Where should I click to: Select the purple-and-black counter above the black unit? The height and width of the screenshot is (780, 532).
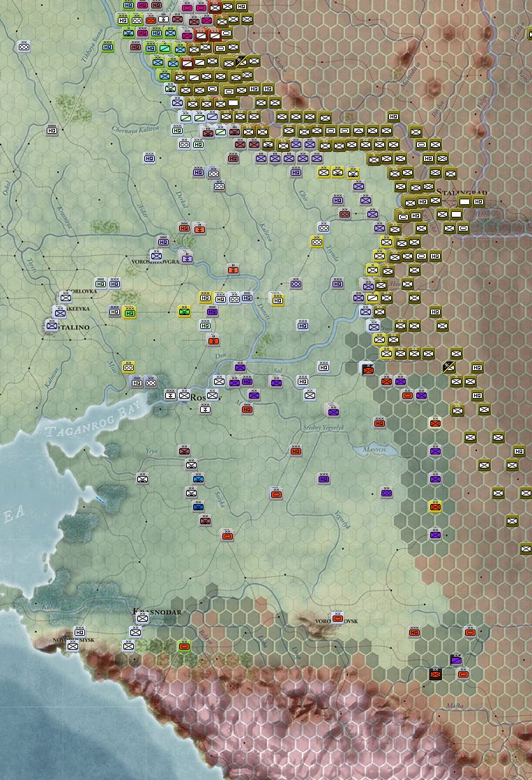point(456,659)
